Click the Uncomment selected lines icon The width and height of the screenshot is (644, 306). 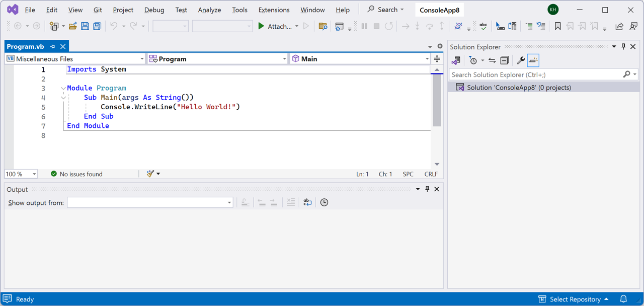click(541, 26)
